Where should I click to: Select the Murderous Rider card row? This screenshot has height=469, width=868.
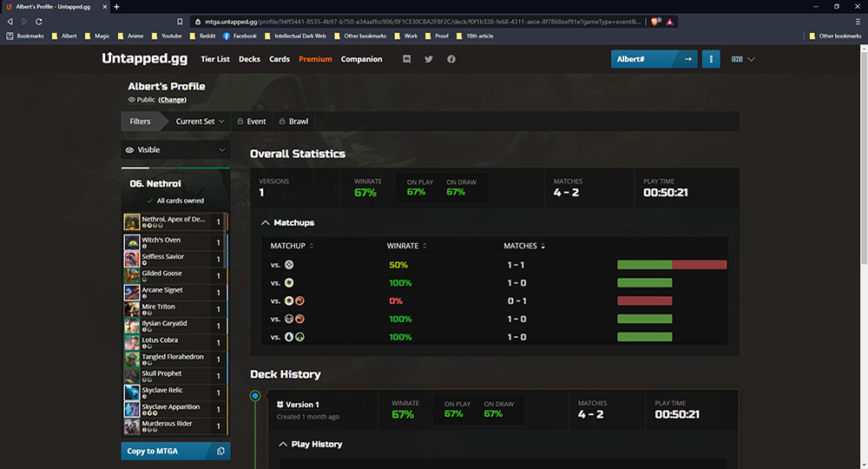click(x=175, y=426)
